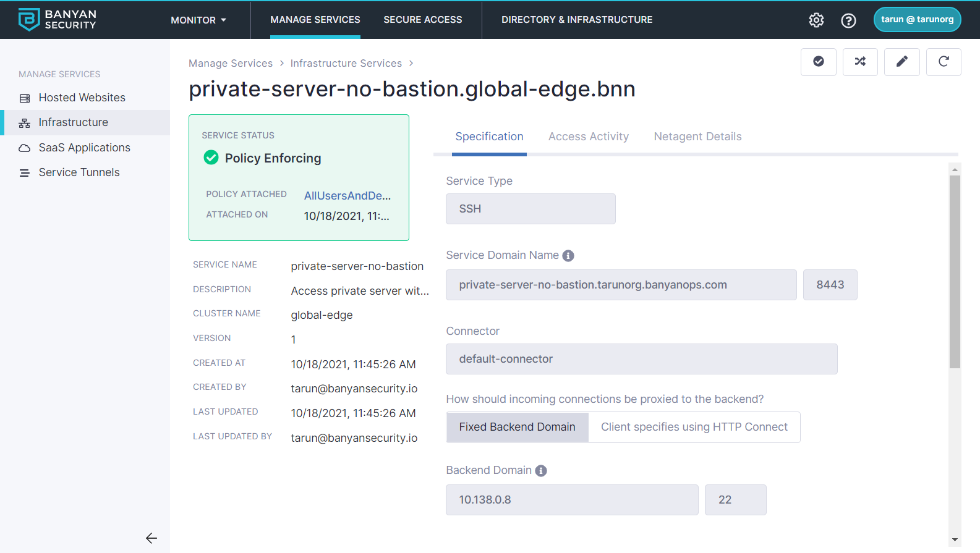Click the settings gear icon
This screenshot has width=980, height=553.
pos(816,20)
